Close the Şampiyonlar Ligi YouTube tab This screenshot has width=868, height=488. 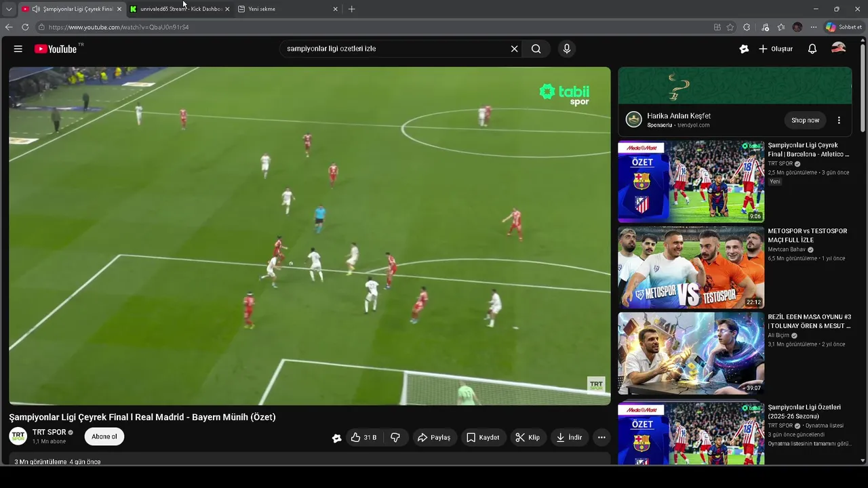tap(119, 9)
